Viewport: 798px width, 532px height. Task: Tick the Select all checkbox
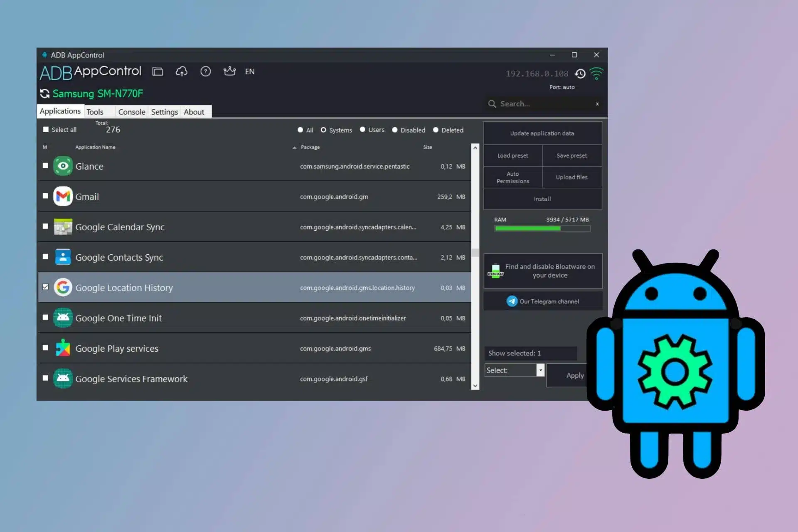coord(46,129)
